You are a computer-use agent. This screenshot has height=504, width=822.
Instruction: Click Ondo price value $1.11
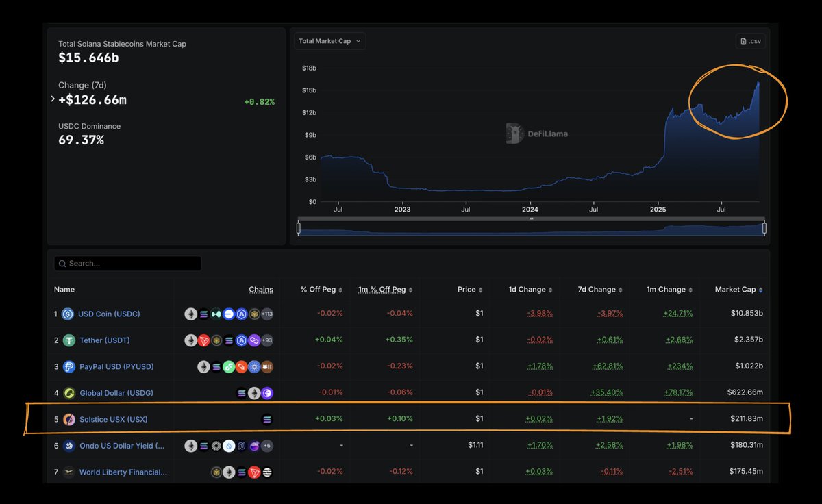click(x=475, y=445)
